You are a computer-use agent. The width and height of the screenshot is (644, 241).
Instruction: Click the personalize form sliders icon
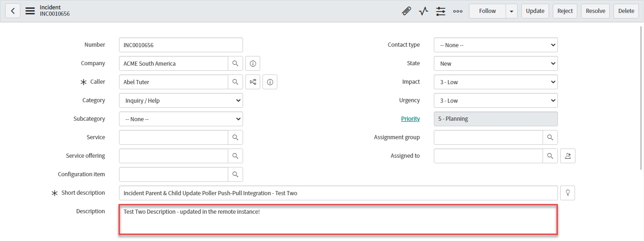[441, 11]
